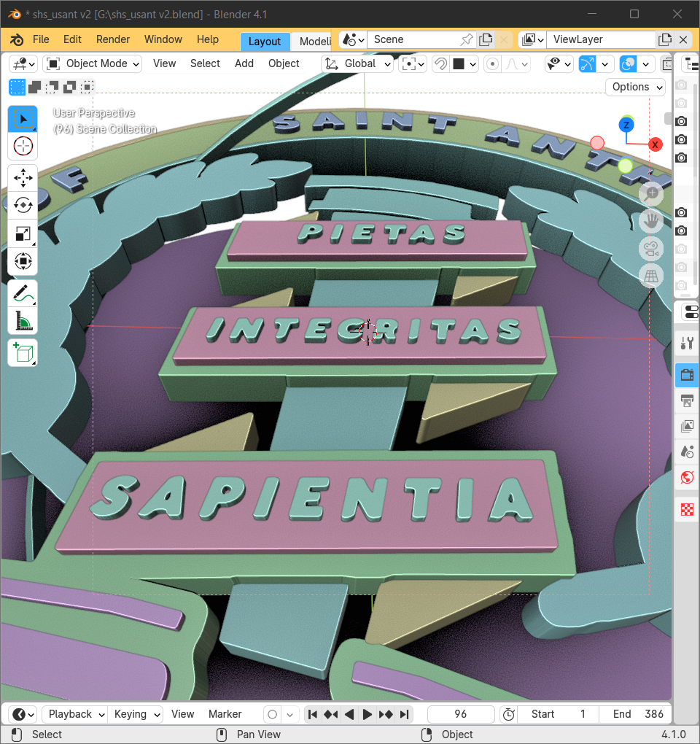Toggle Use Preview Range clock button
Image resolution: width=700 pixels, height=744 pixels.
tap(508, 714)
